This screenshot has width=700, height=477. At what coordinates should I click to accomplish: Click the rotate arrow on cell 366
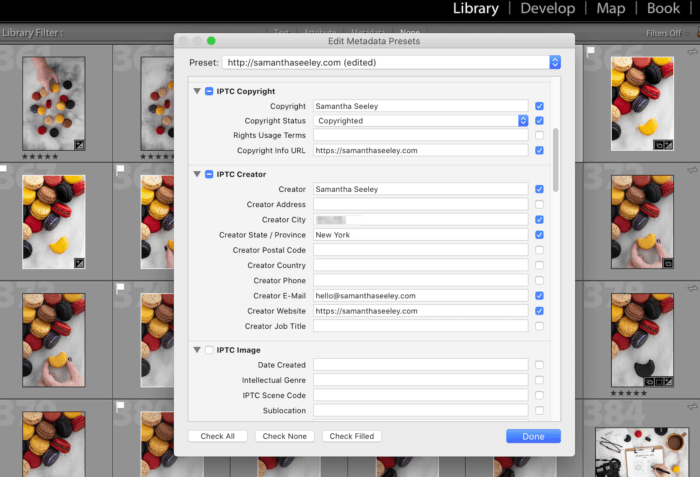692,52
